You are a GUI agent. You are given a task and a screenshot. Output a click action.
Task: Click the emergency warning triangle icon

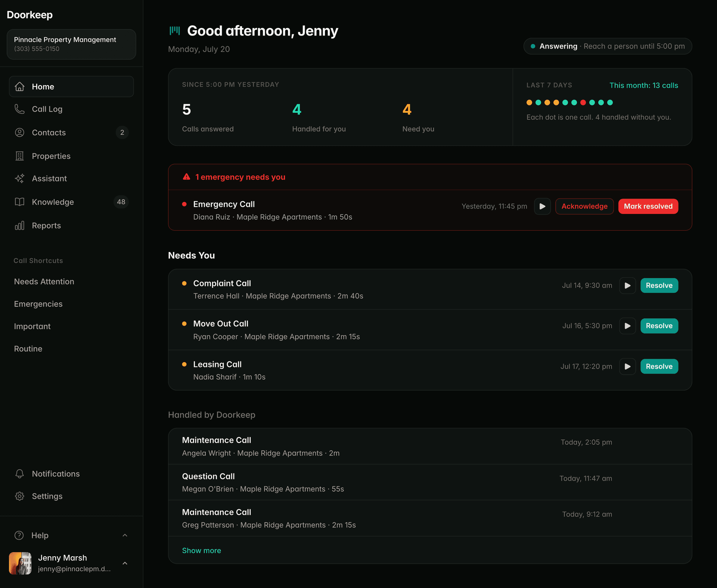(x=186, y=177)
